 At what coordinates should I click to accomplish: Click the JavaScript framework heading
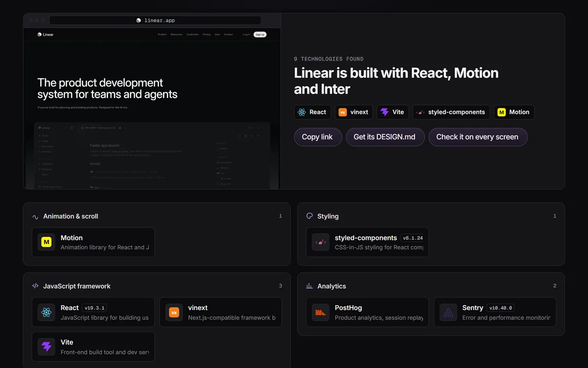(x=77, y=286)
